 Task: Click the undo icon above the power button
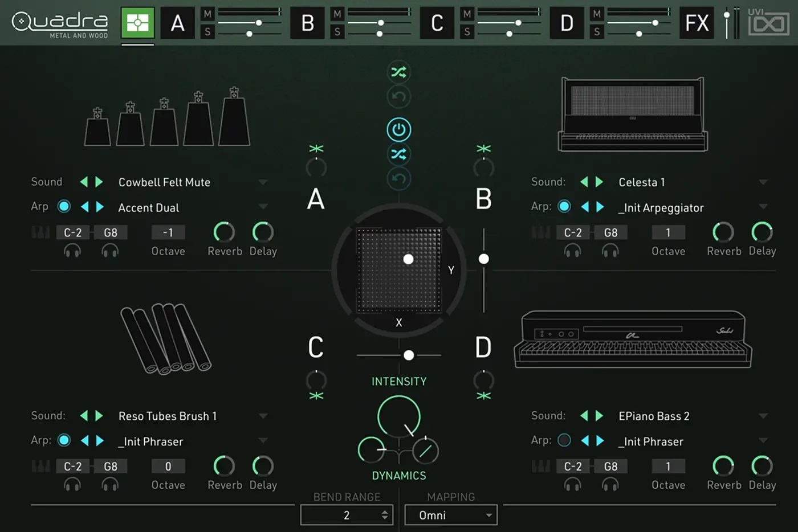click(x=398, y=97)
